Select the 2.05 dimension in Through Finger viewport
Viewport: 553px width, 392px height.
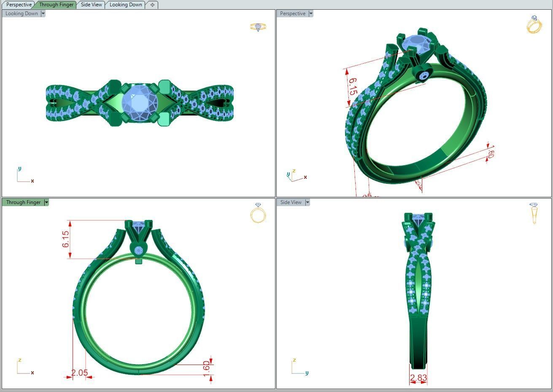click(79, 373)
